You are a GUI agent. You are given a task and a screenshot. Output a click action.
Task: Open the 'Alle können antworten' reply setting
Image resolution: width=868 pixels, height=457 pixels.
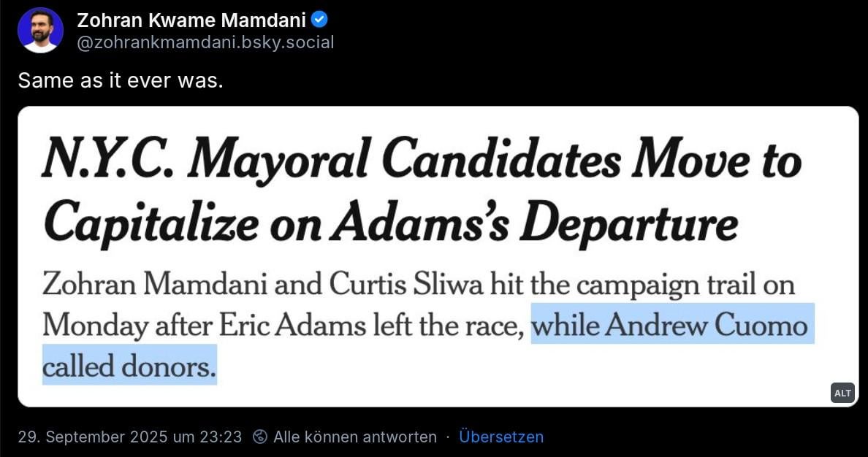355,437
